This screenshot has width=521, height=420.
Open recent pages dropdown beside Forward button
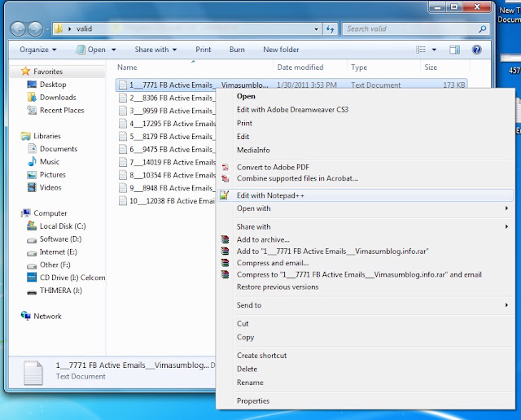coord(47,29)
